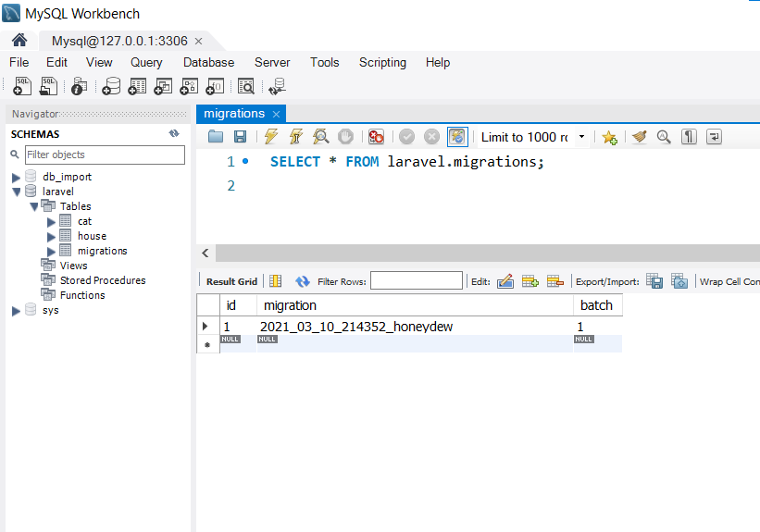Image resolution: width=760 pixels, height=532 pixels.
Task: Refresh the SCHEMAS list
Action: [174, 133]
